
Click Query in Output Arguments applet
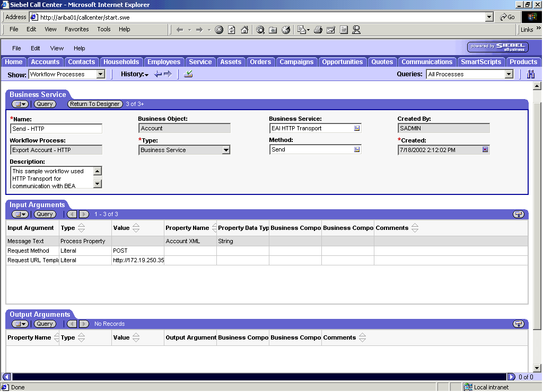[x=45, y=324]
